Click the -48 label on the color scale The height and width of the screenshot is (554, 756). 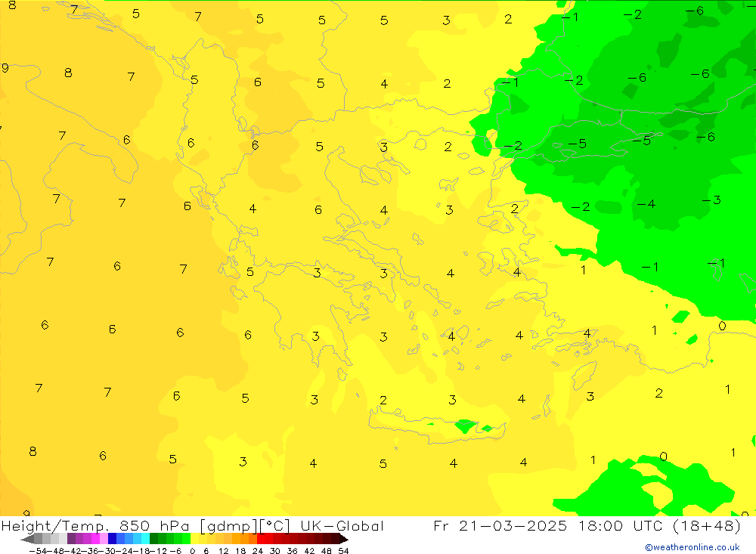(56, 551)
